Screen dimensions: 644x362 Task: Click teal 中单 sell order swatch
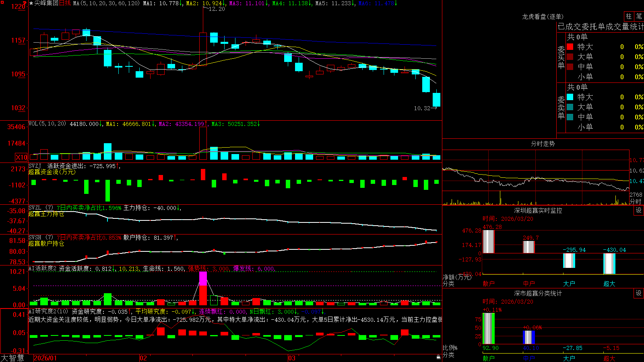point(570,117)
